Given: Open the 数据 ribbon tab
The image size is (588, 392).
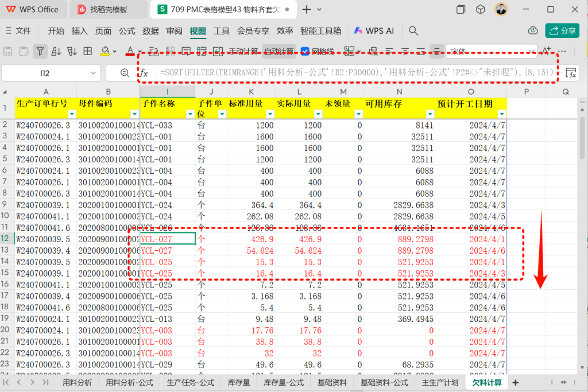Looking at the screenshot, I should coord(150,31).
